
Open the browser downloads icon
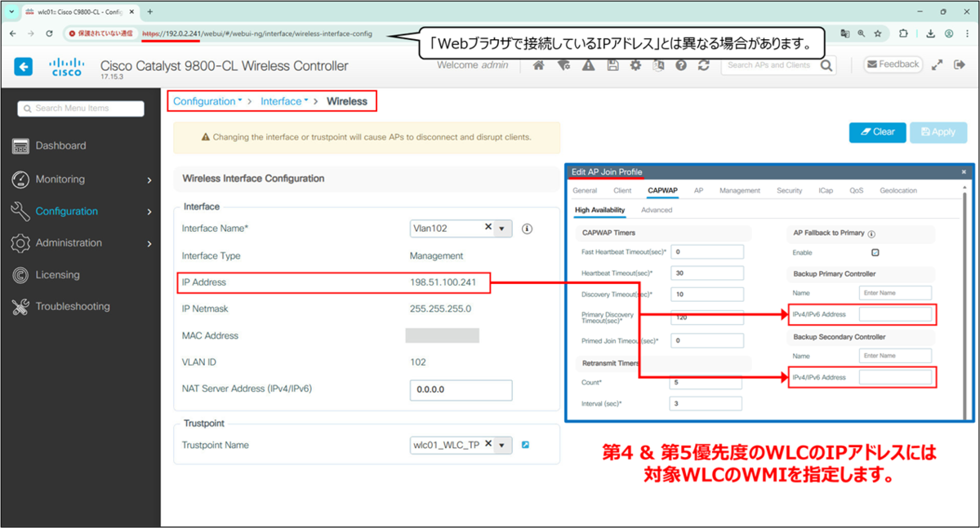pyautogui.click(x=931, y=33)
